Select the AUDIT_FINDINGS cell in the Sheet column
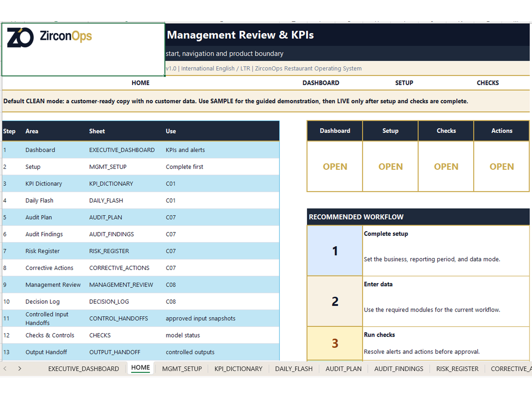The height and width of the screenshot is (399, 532). coord(126,234)
